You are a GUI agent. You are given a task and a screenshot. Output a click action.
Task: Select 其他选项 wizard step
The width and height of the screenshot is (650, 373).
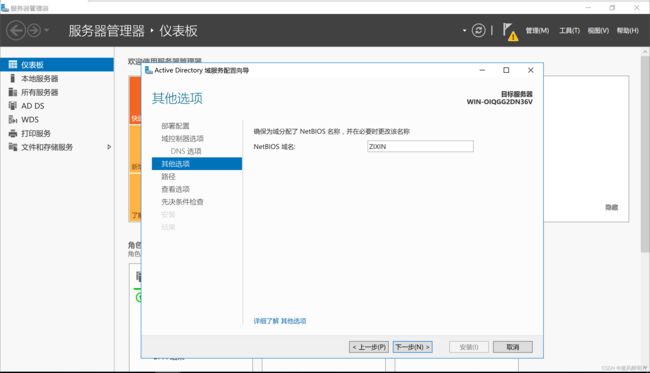click(x=197, y=164)
